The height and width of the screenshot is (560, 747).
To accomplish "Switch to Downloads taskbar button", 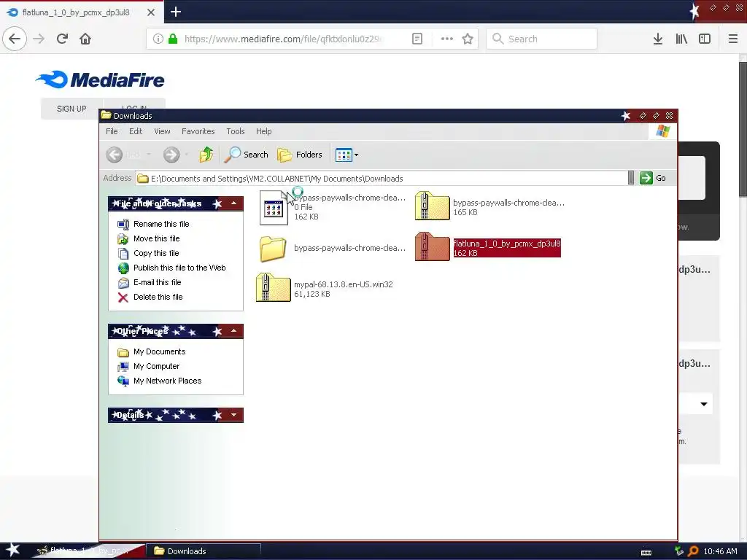I will click(x=204, y=551).
